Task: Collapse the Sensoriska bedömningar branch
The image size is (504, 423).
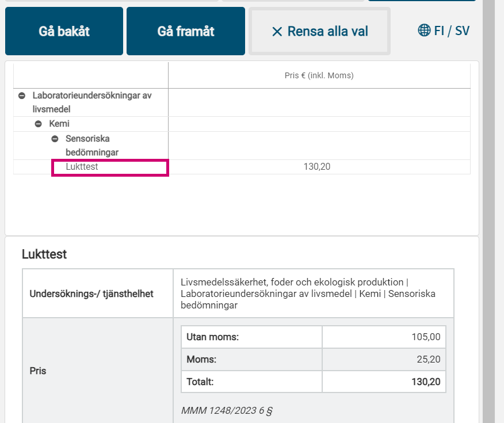Action: [55, 139]
